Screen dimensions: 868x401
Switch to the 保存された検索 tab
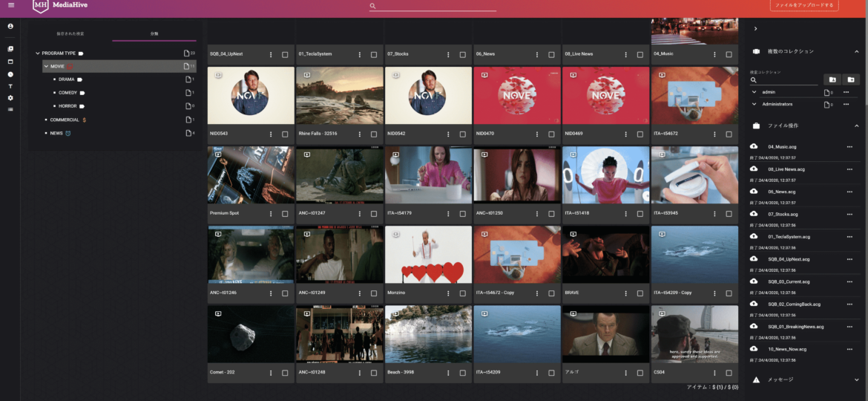[x=70, y=33]
